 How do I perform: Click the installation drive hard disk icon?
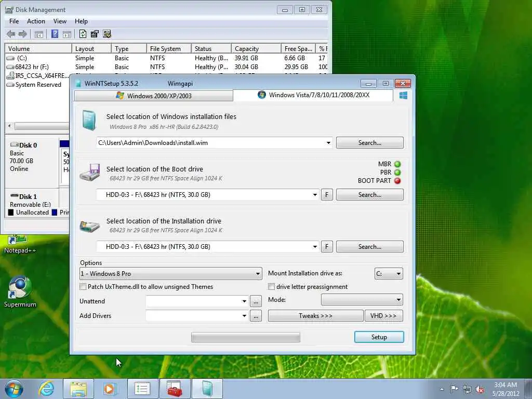89,227
